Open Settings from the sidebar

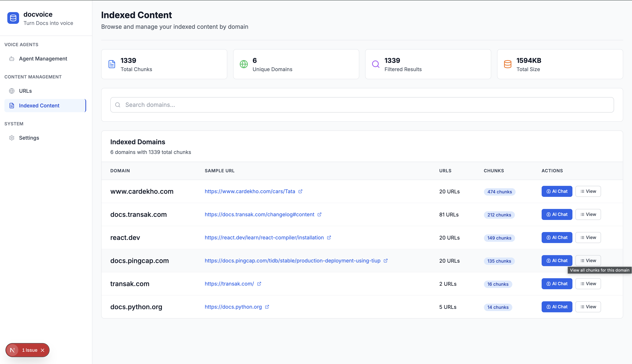(x=29, y=138)
